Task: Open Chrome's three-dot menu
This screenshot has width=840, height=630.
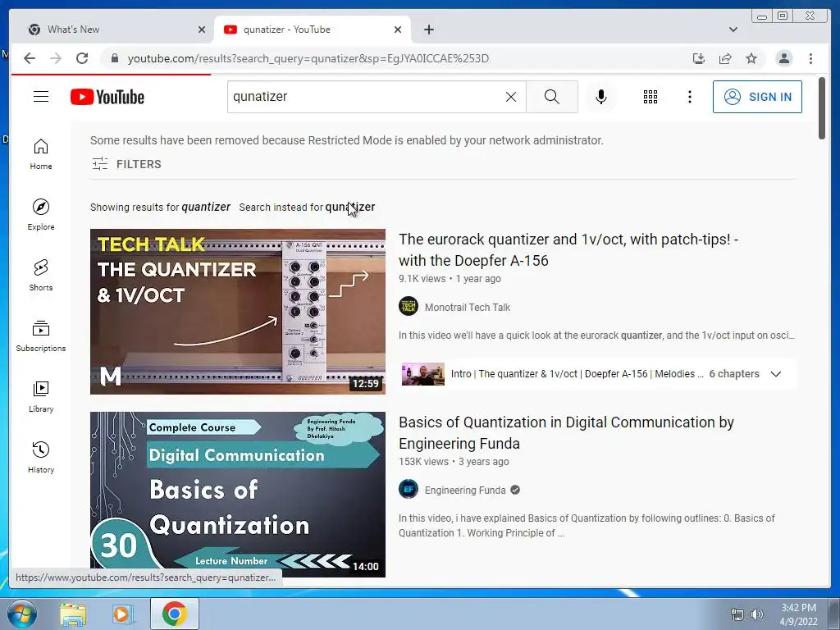Action: coord(810,58)
